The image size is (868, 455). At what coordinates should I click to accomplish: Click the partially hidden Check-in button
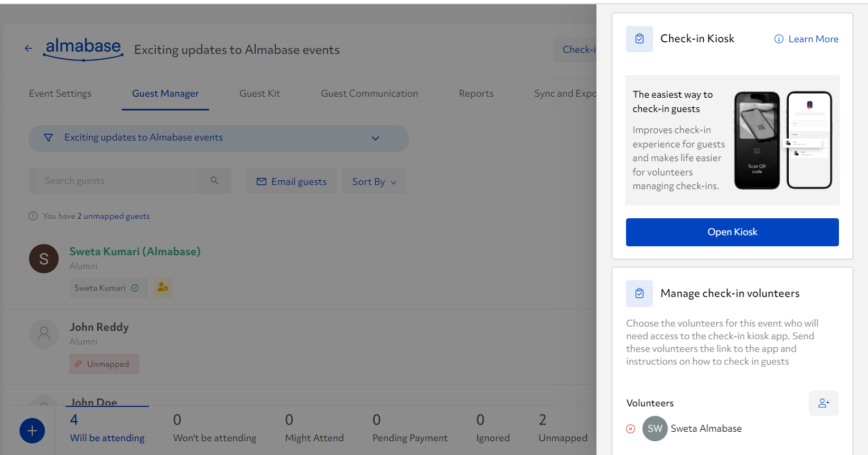point(575,50)
